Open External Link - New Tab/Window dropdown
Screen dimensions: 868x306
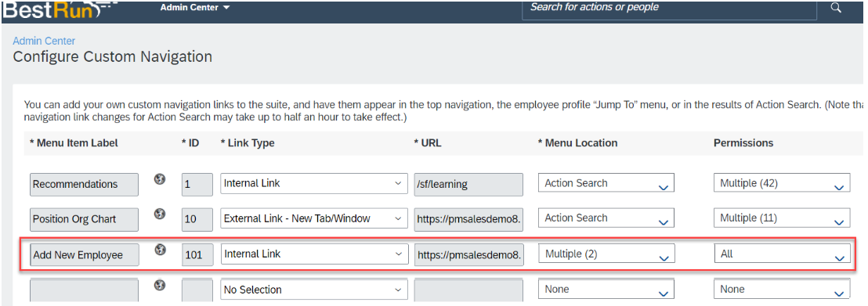coord(314,218)
